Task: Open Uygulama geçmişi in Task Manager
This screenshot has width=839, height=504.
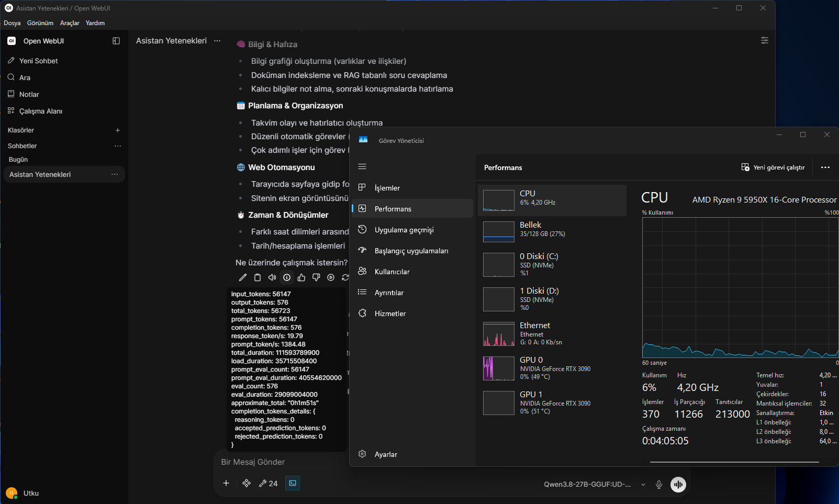Action: tap(412, 230)
